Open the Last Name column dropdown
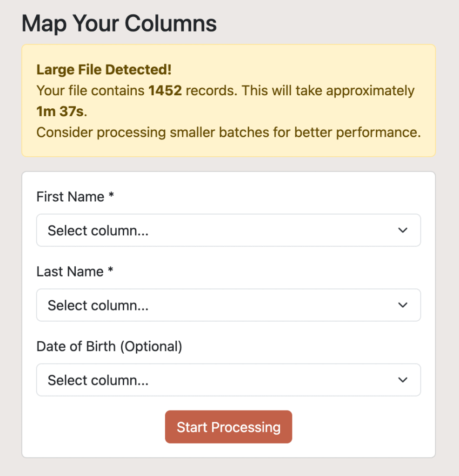 tap(228, 305)
